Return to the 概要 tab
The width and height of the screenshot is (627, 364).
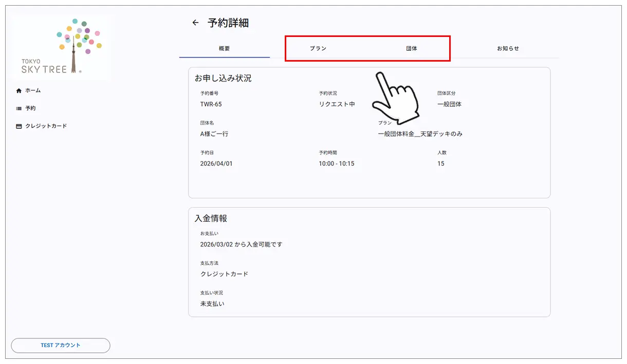tap(224, 48)
